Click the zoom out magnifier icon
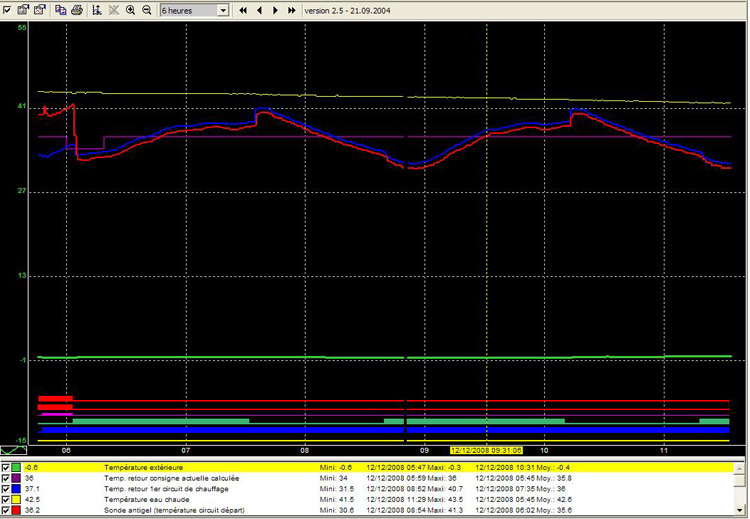 (147, 9)
